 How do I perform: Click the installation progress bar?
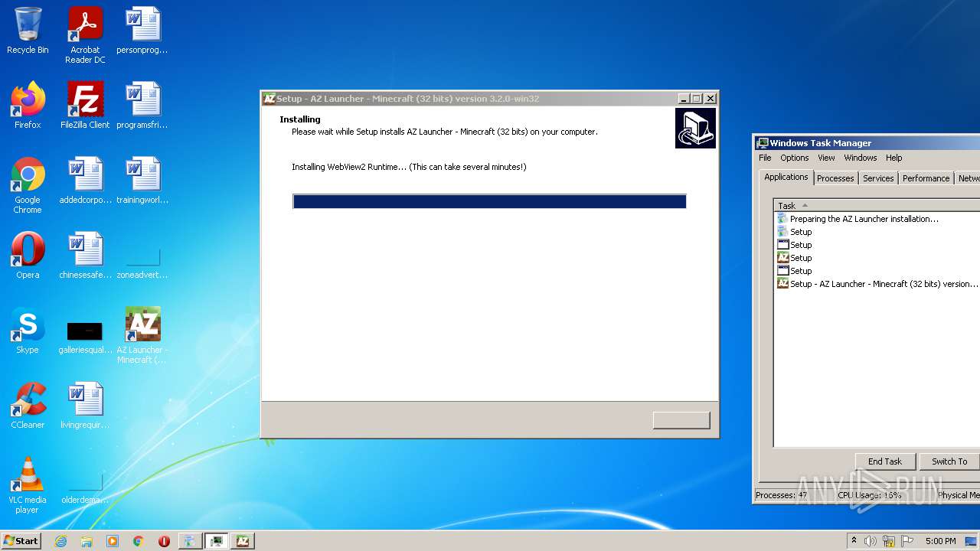click(x=489, y=201)
